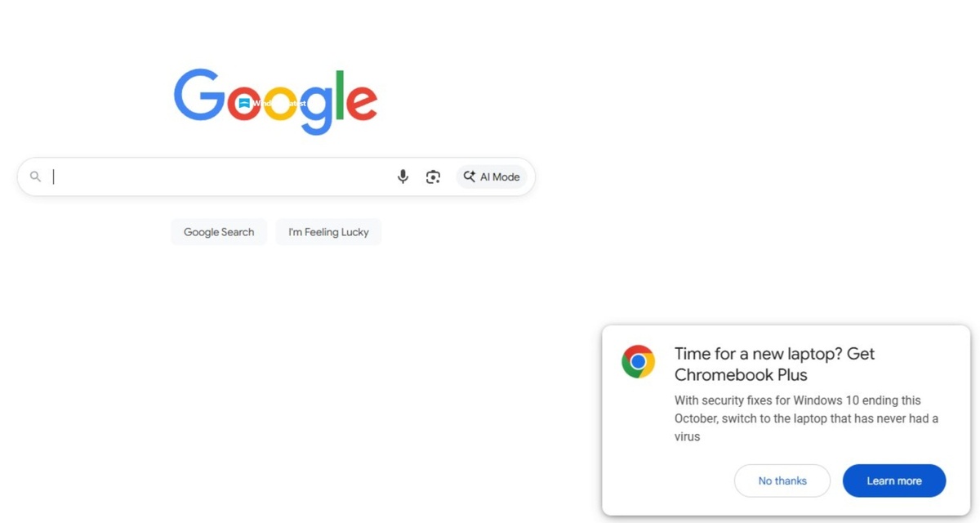This screenshot has width=980, height=523.
Task: Dismiss the Chromebook notification with No thanks
Action: pos(782,481)
